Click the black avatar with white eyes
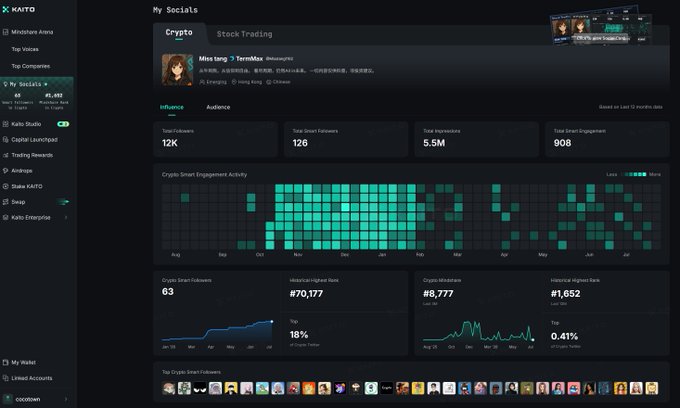The height and width of the screenshot is (408, 680). (200, 388)
